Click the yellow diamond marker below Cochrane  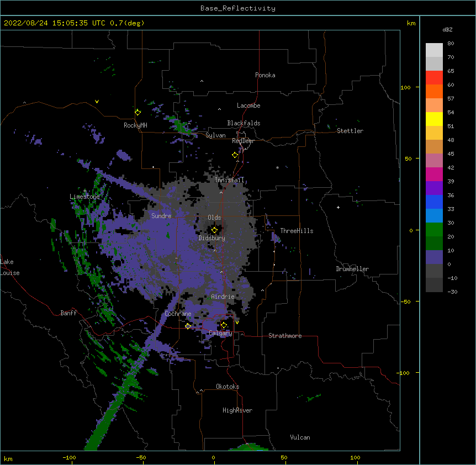(188, 326)
